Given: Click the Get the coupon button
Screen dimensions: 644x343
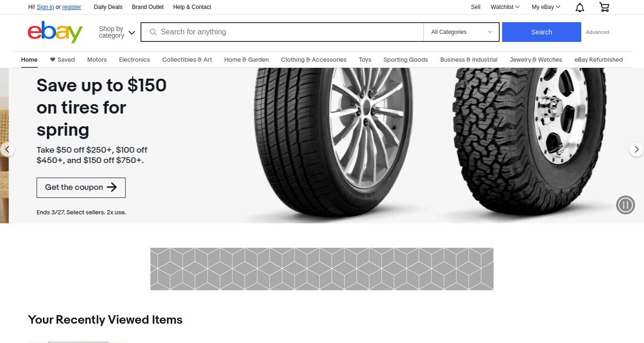Looking at the screenshot, I should [81, 188].
